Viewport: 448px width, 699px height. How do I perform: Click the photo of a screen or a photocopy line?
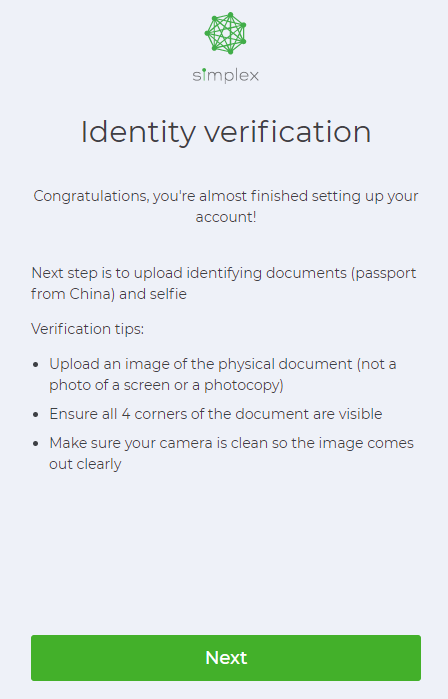pyautogui.click(x=166, y=385)
